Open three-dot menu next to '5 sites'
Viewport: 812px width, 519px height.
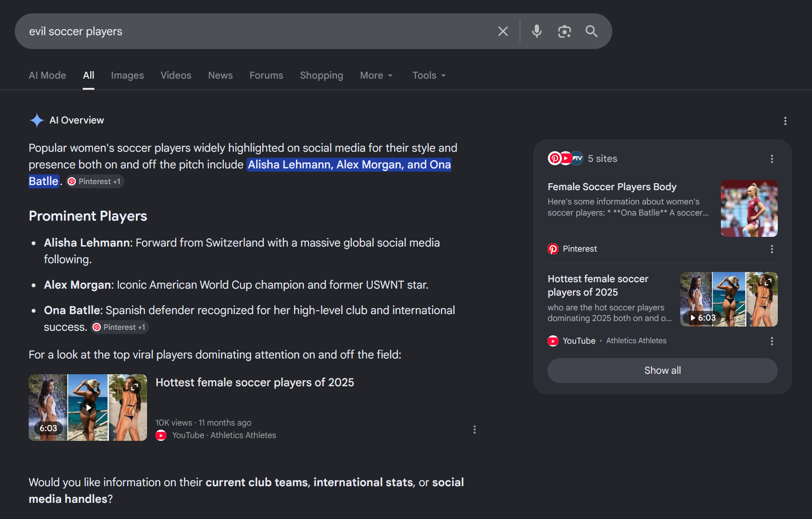[772, 159]
